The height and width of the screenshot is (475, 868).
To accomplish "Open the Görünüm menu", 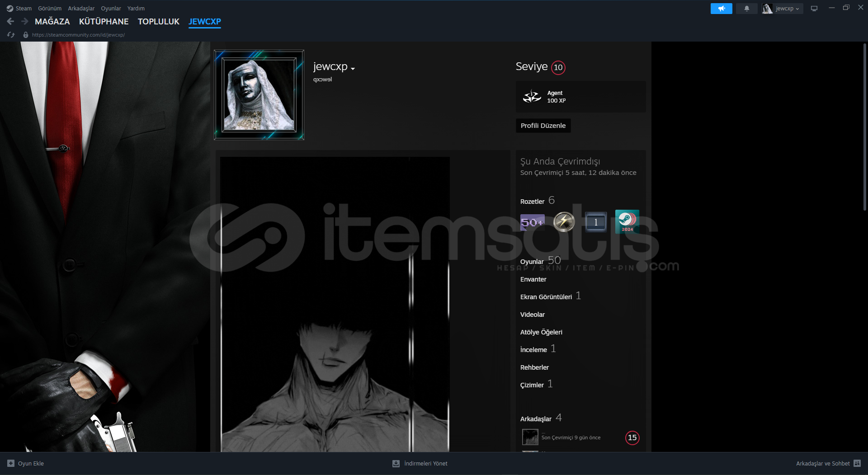I will point(50,9).
